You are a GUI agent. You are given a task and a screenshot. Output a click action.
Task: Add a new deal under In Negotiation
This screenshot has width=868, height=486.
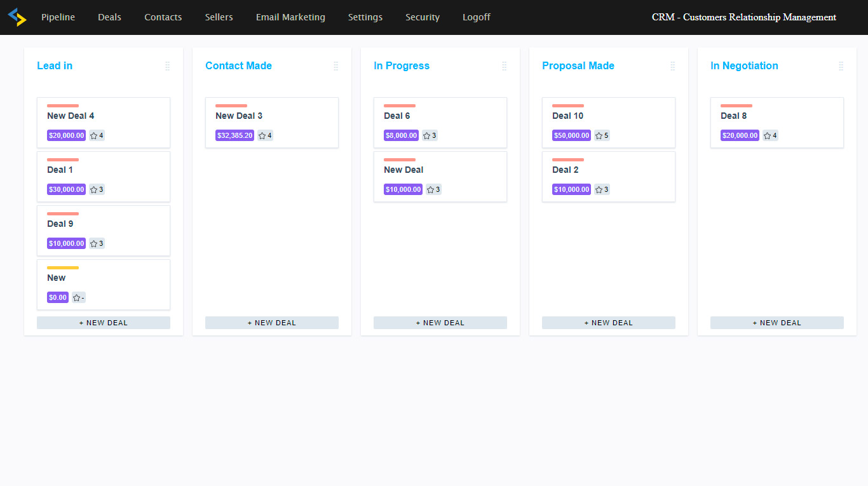(776, 323)
